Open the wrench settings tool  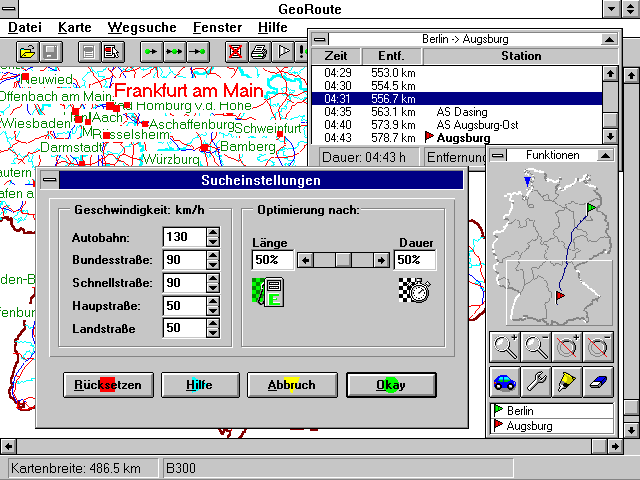click(536, 380)
